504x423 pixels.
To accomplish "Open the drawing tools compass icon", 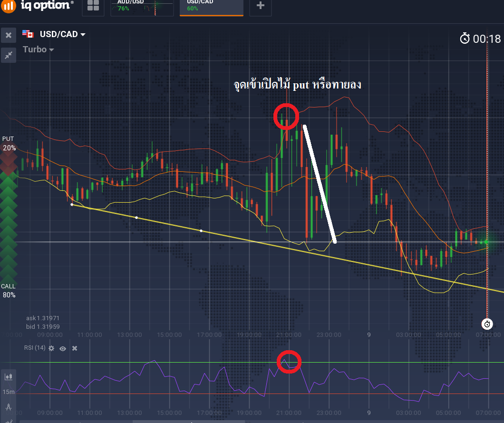I will click(x=9, y=407).
